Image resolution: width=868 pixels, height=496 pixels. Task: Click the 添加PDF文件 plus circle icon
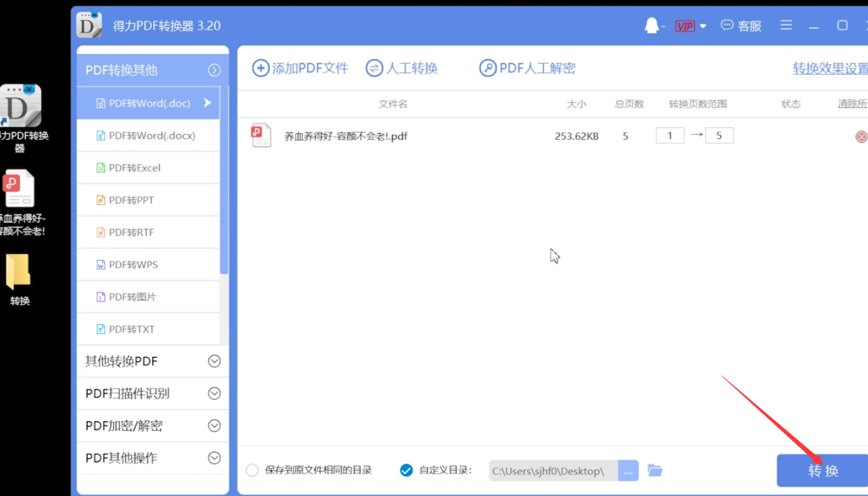(260, 68)
